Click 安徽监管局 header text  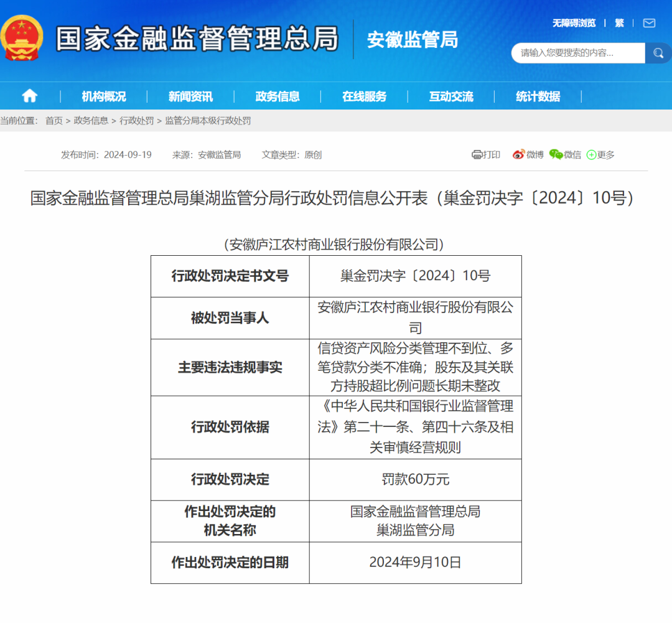coord(413,39)
